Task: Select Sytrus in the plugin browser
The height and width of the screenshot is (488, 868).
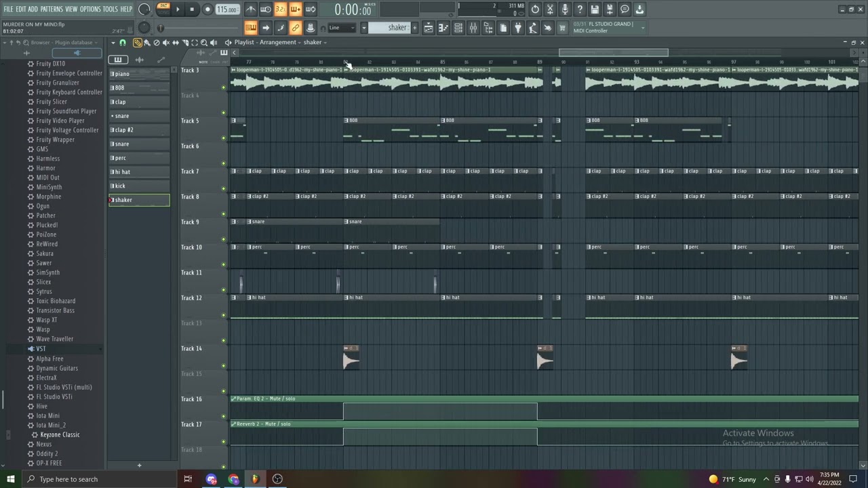Action: click(44, 291)
